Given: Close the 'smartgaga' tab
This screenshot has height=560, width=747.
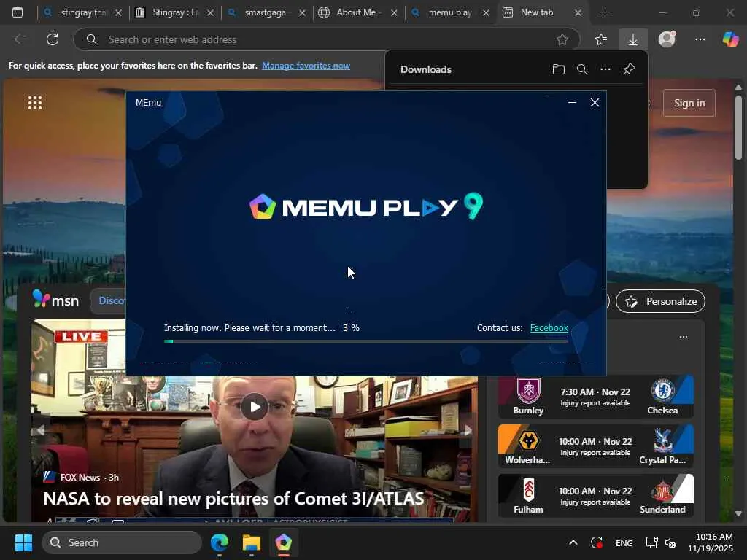Looking at the screenshot, I should [x=302, y=13].
